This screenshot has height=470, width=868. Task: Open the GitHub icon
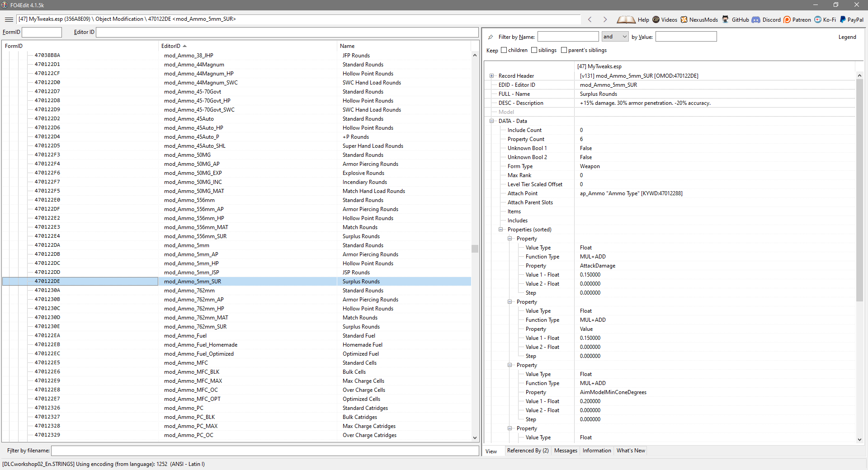click(725, 19)
